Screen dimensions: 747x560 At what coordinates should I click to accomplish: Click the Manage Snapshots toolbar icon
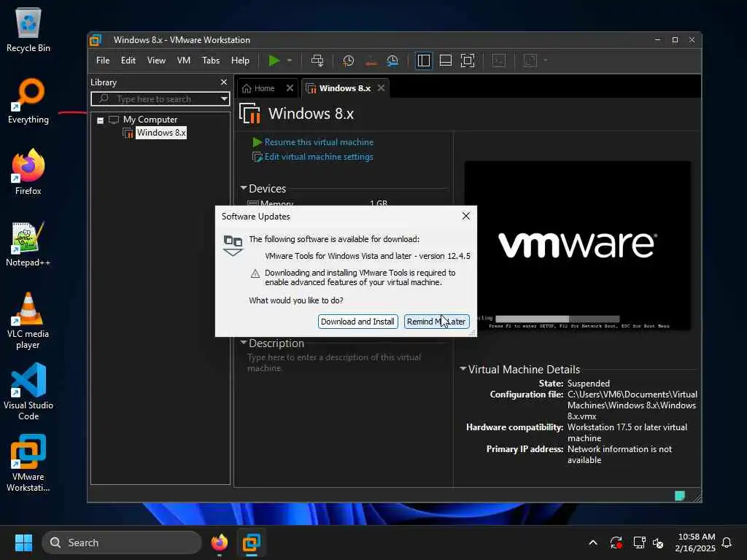coord(392,61)
